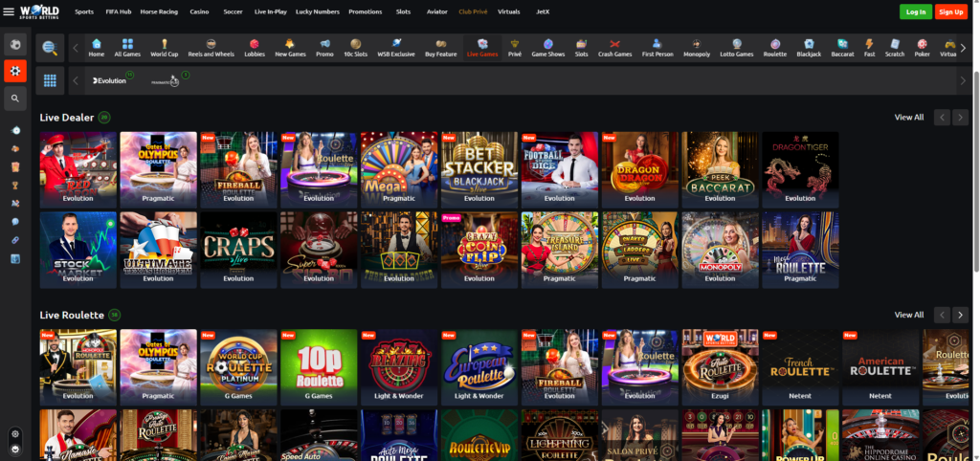This screenshot has width=980, height=461.
Task: Open New Games category
Action: (x=290, y=48)
